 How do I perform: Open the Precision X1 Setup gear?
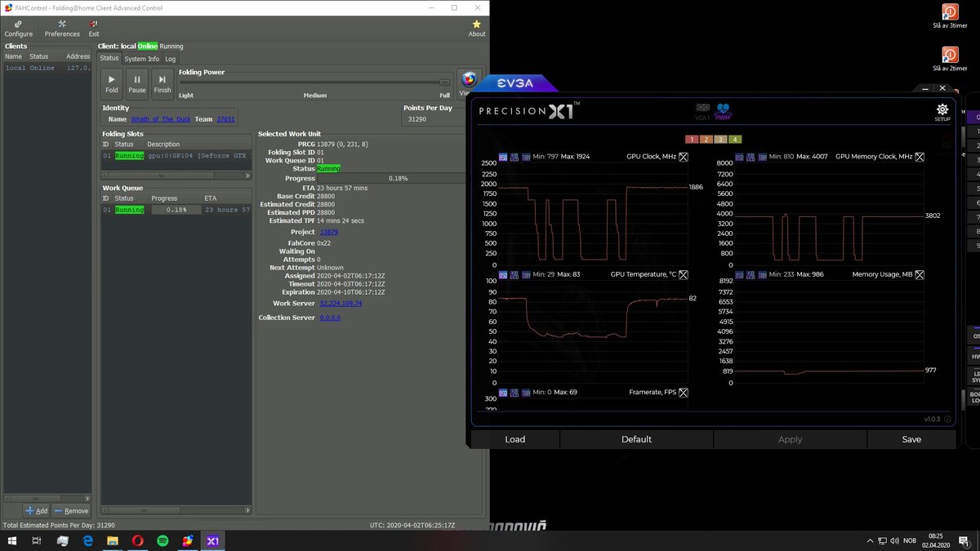click(x=942, y=112)
